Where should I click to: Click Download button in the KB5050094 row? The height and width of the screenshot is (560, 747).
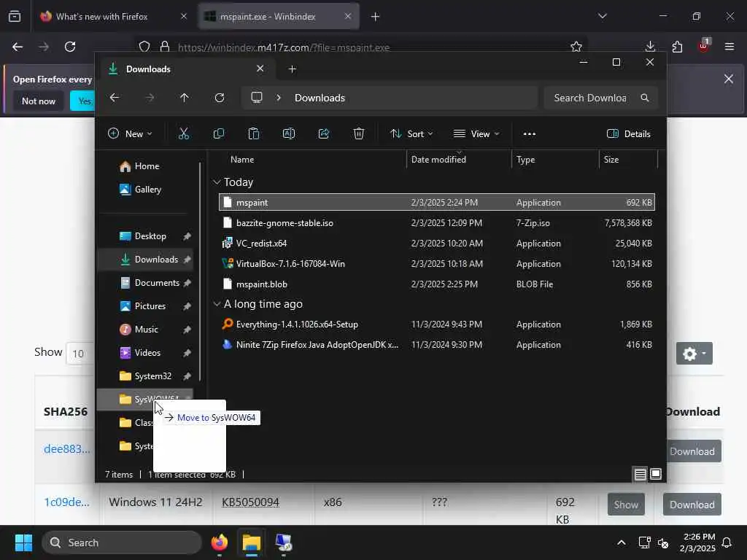tap(692, 505)
